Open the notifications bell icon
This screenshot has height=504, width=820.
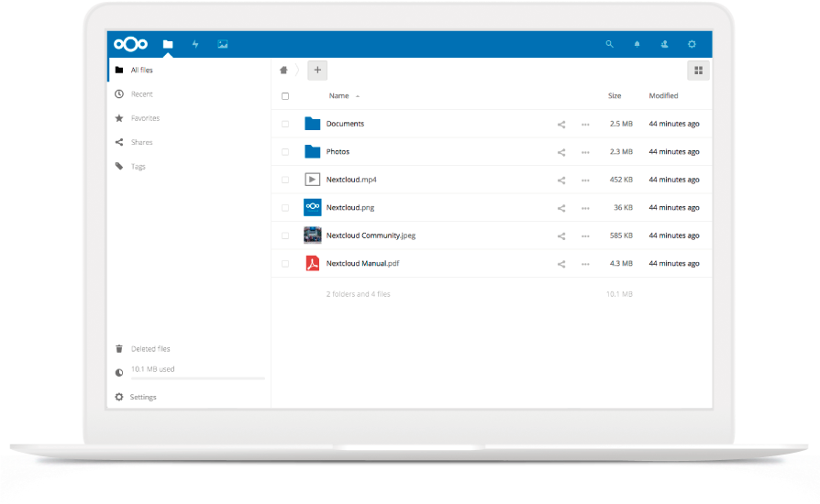(x=637, y=44)
